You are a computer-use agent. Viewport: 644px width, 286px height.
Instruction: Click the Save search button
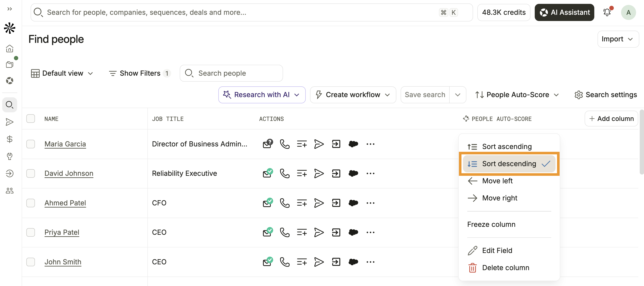point(425,95)
